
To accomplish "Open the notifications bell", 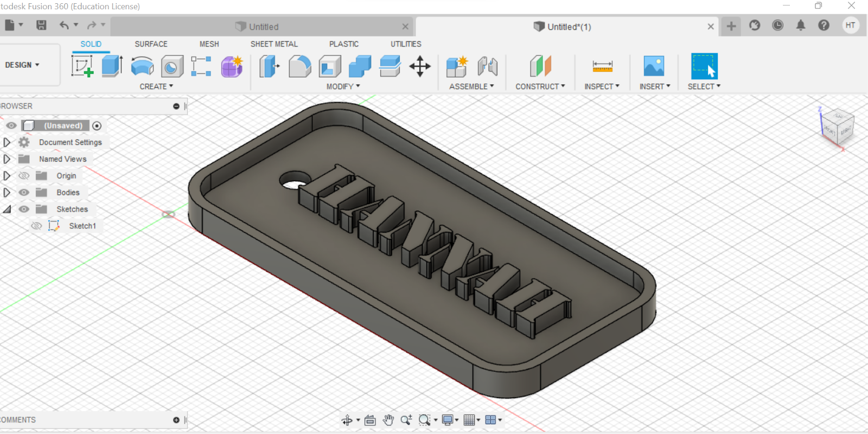I will click(801, 25).
